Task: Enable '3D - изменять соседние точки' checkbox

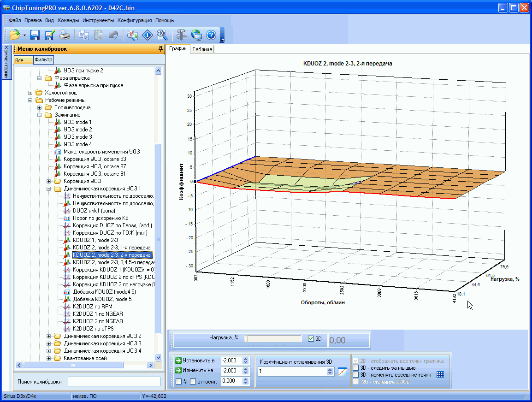Action: (355, 375)
